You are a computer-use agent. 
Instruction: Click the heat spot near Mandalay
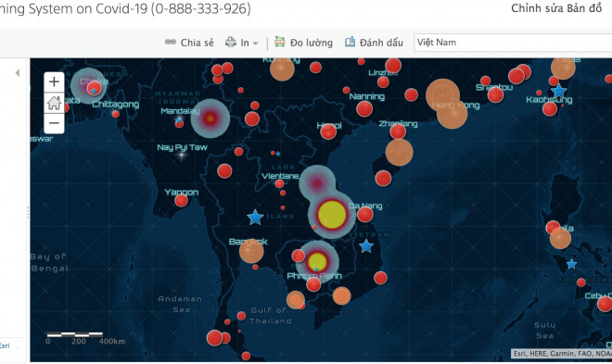click(210, 118)
